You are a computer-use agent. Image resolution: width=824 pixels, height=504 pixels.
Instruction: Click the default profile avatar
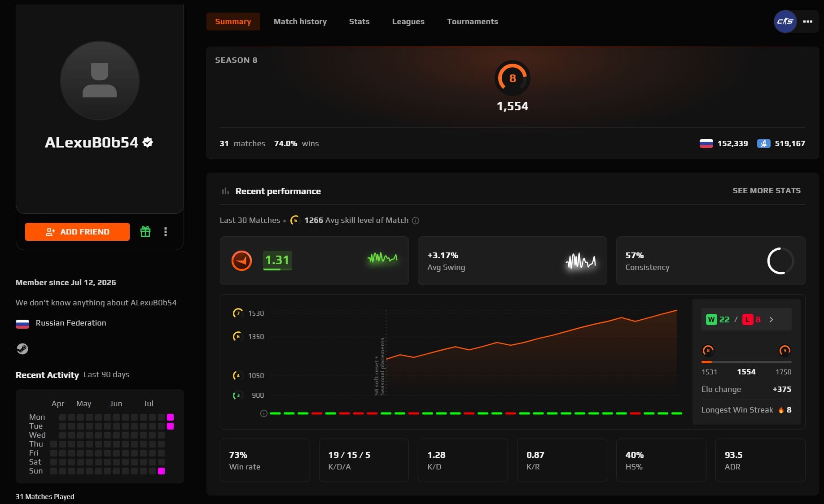click(100, 81)
